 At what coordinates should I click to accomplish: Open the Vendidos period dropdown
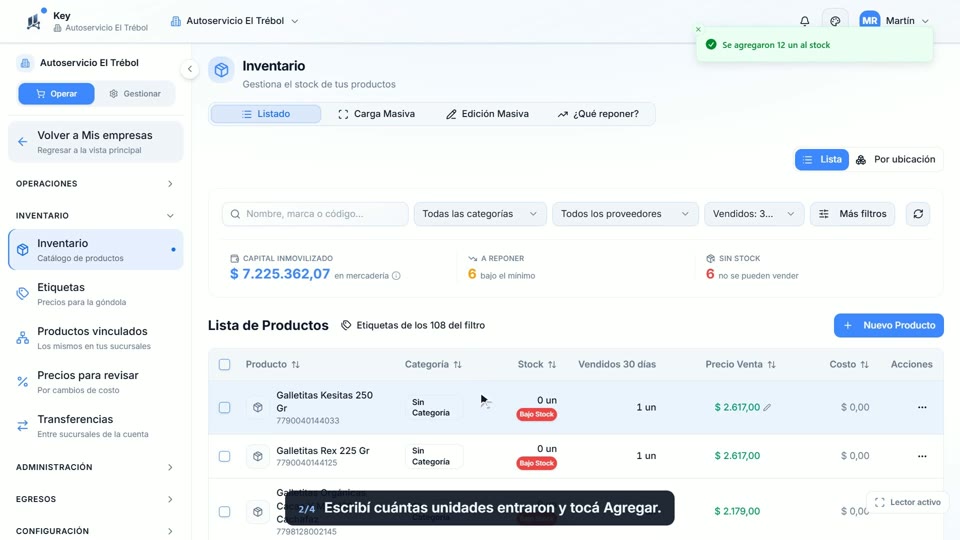point(754,214)
